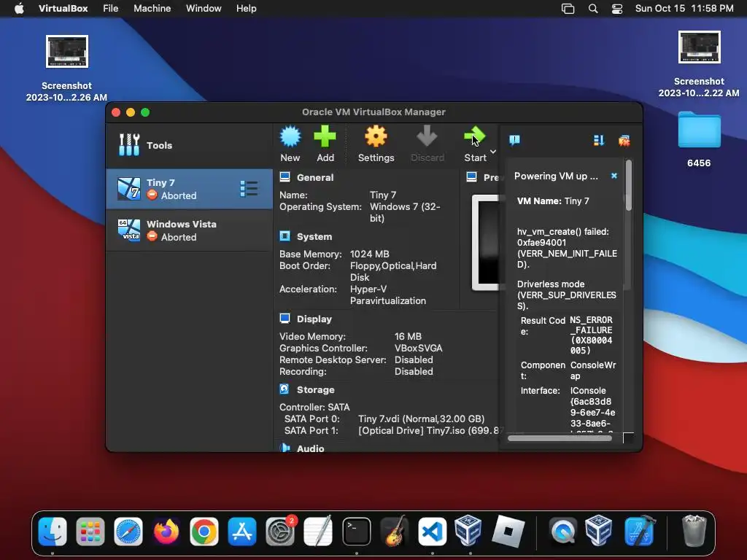The image size is (747, 560).
Task: Click the Storage section header
Action: [x=315, y=389]
